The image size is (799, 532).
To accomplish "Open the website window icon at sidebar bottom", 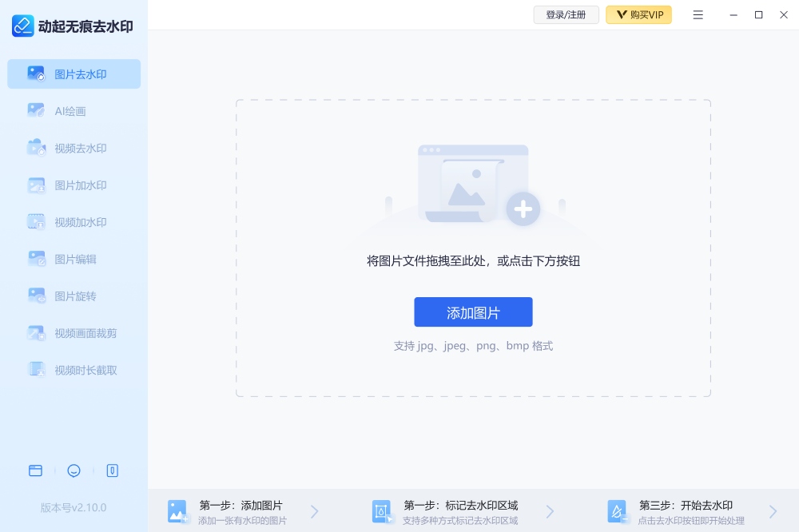I will [x=36, y=470].
